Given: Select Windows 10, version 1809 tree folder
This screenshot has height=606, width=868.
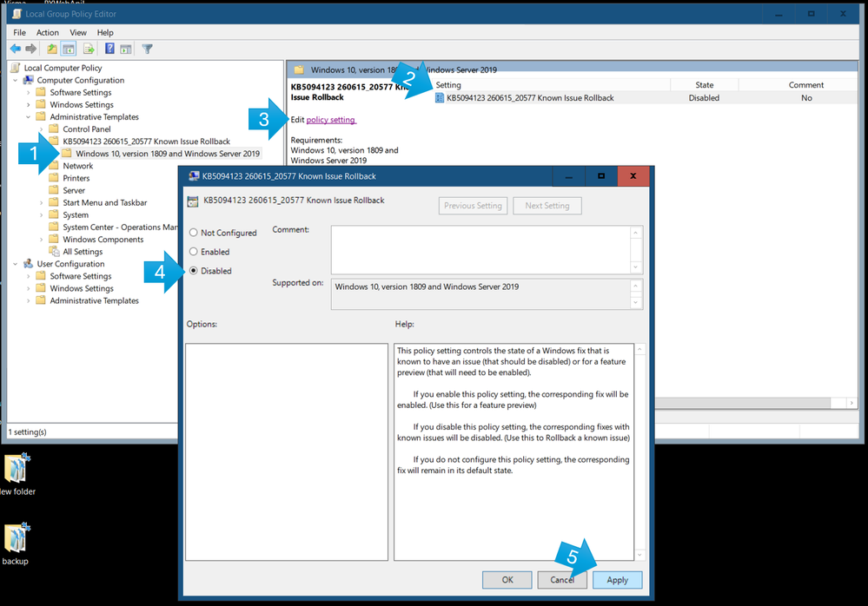Looking at the screenshot, I should click(168, 154).
